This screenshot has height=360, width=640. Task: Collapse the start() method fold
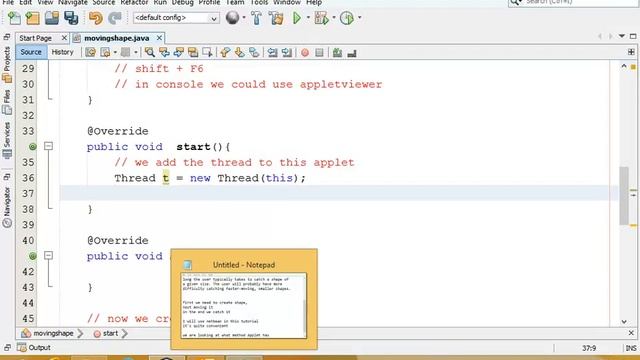coord(49,146)
